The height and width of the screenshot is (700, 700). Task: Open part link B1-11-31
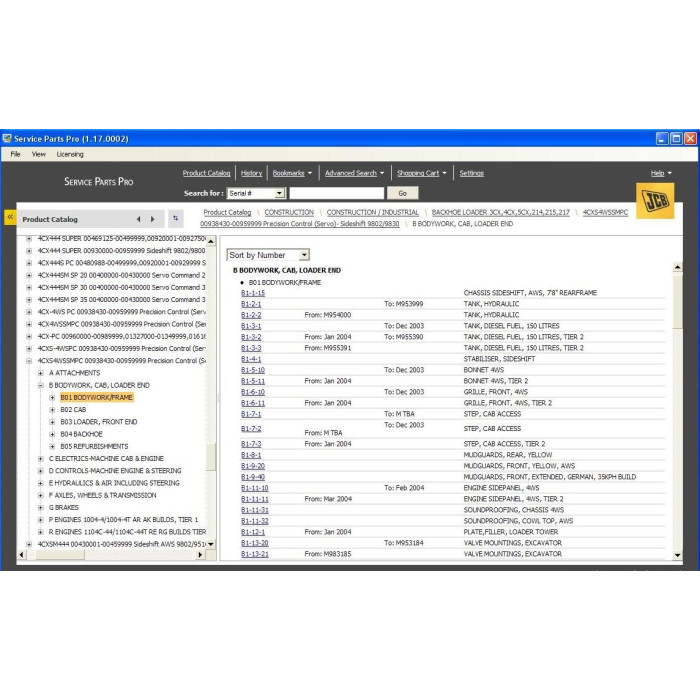(x=254, y=510)
